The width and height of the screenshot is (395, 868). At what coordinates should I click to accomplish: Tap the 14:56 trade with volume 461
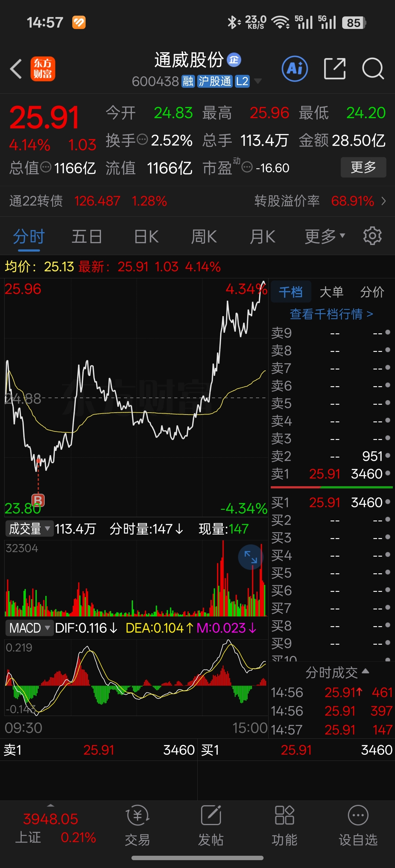pos(332,693)
